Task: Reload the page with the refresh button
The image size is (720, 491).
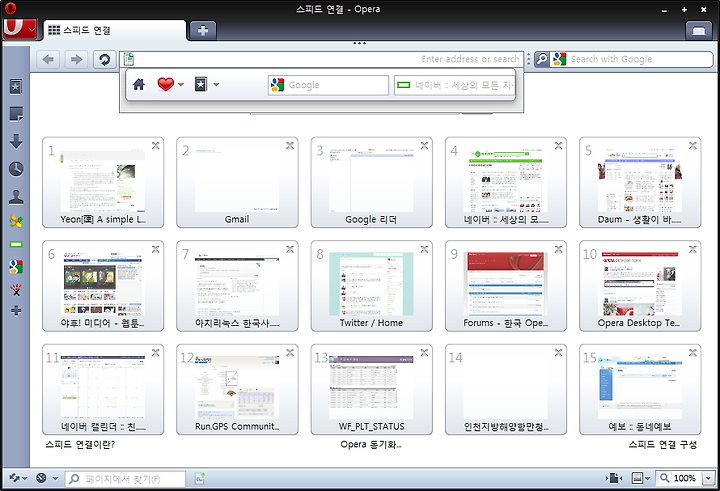Action: (x=105, y=59)
